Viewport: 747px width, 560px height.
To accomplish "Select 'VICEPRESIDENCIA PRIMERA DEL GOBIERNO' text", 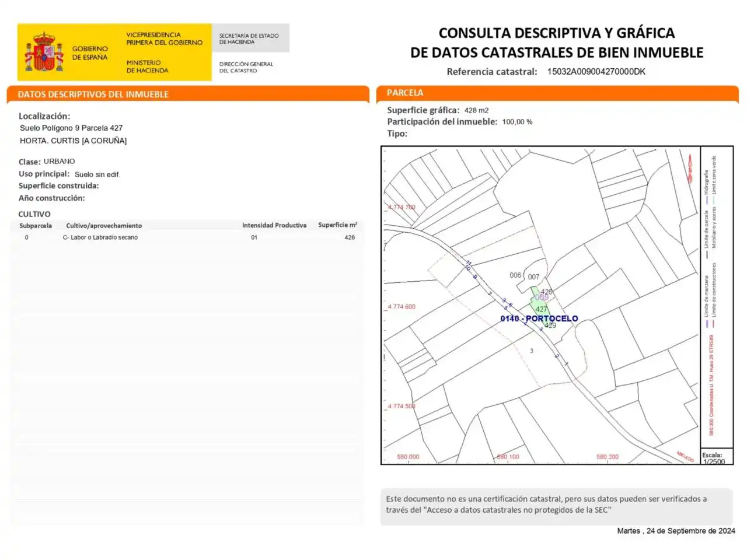I will tap(165, 38).
